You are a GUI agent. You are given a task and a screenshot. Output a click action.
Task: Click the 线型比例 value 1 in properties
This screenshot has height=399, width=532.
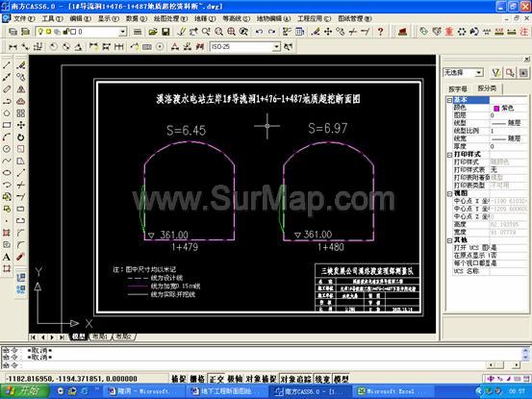pyautogui.click(x=508, y=131)
